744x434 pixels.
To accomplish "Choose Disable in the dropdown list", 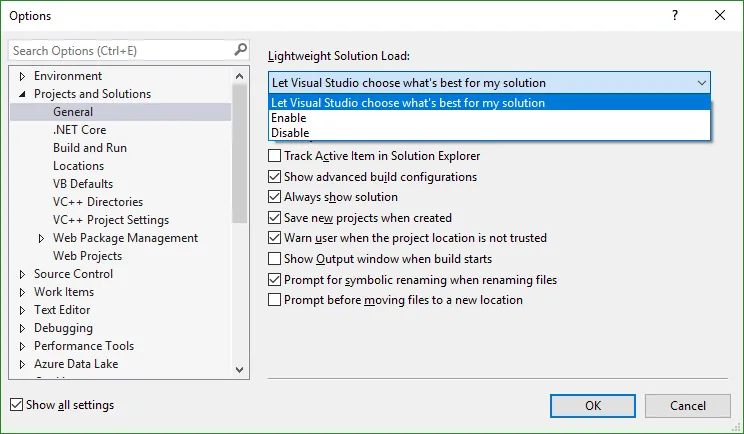I will pyautogui.click(x=489, y=133).
